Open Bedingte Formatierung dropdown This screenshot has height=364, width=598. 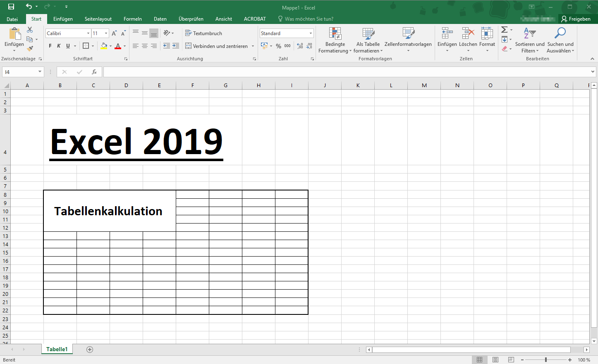[335, 40]
